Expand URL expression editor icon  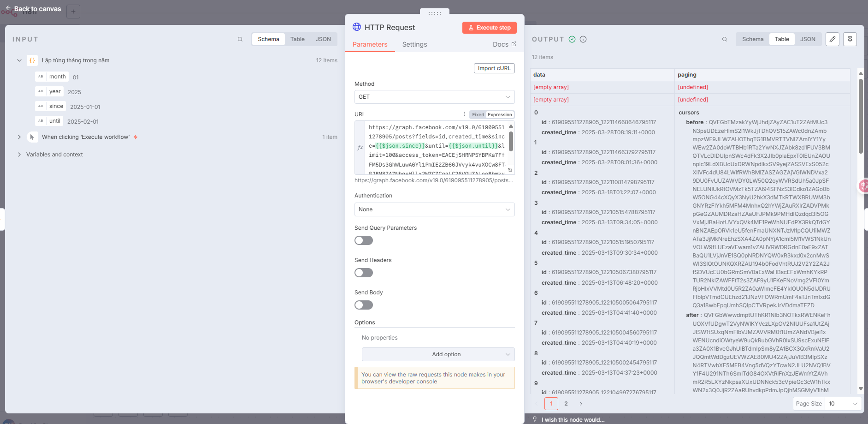[x=510, y=170]
